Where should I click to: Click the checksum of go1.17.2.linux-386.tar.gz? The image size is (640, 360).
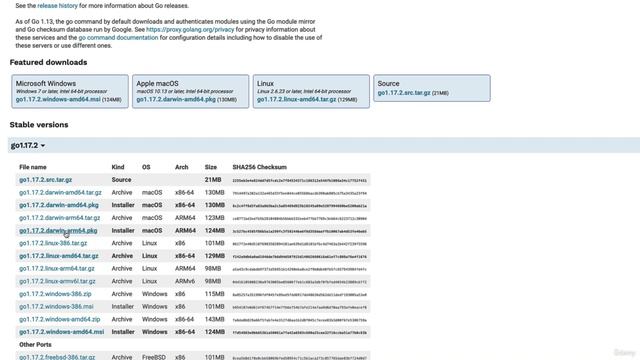click(x=300, y=244)
